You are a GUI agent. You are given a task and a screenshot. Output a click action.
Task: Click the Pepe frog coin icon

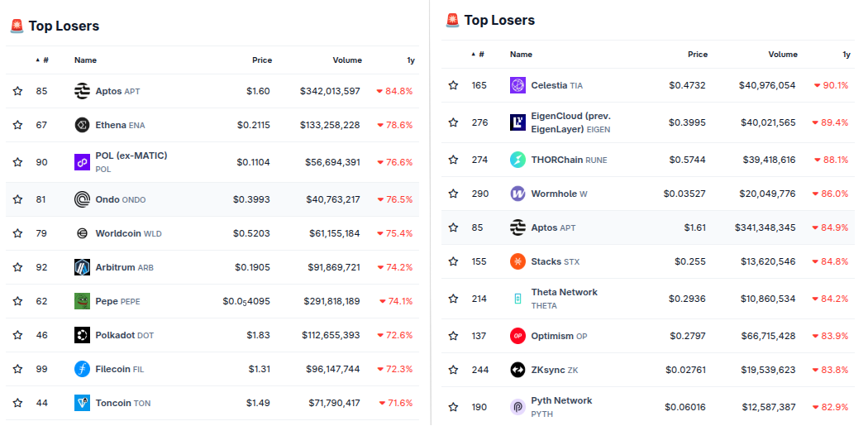(x=82, y=301)
